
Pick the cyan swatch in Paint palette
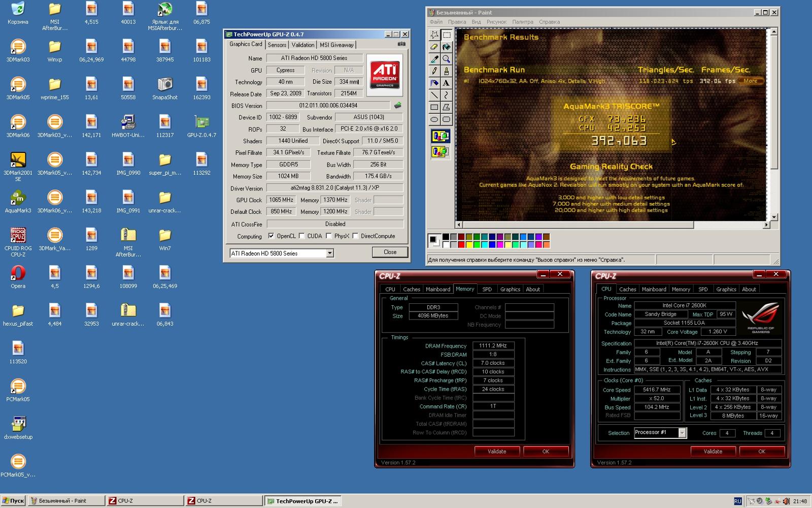(x=485, y=244)
